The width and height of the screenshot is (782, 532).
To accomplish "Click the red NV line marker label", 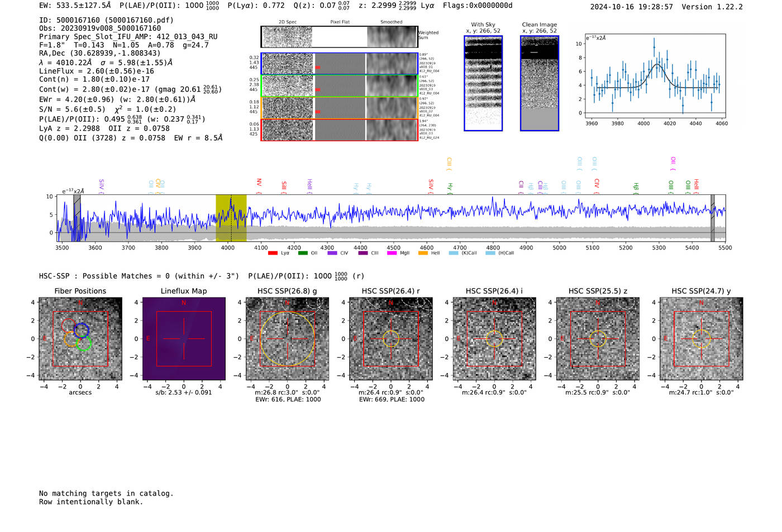I will pyautogui.click(x=259, y=186).
